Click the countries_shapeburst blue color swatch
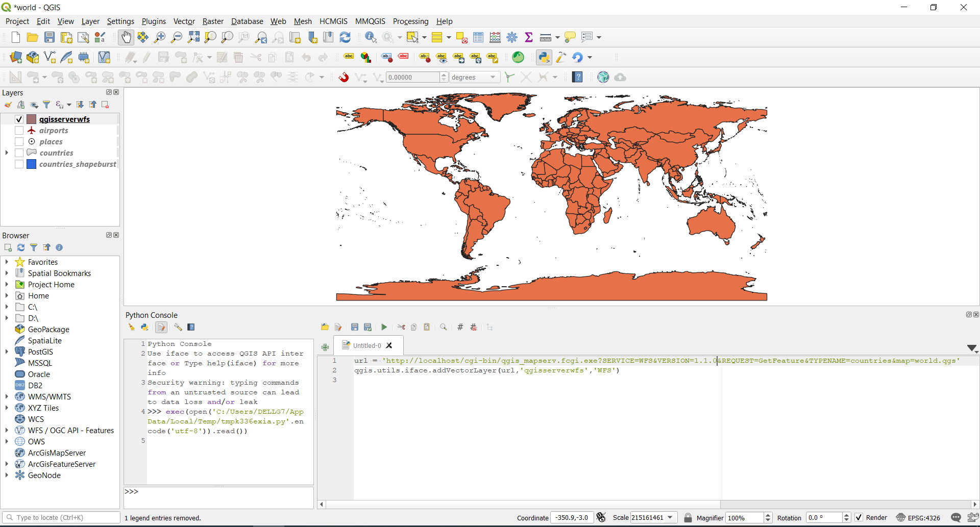Viewport: 980px width, 527px height. click(32, 164)
